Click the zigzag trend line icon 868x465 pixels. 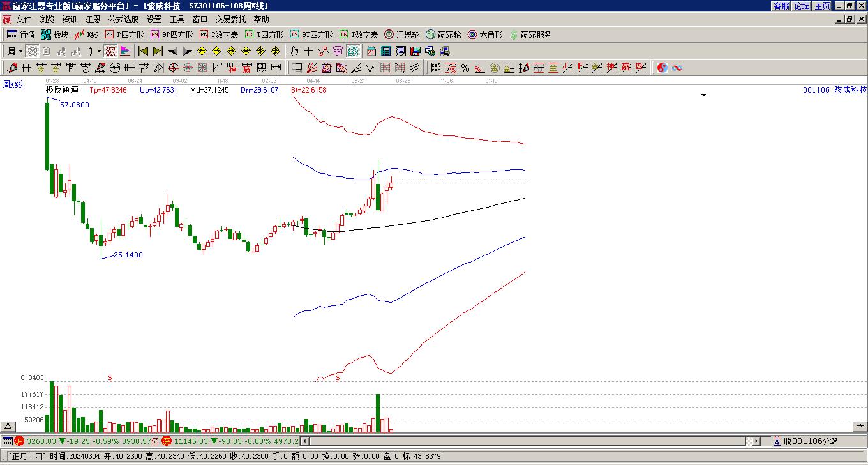point(323,51)
